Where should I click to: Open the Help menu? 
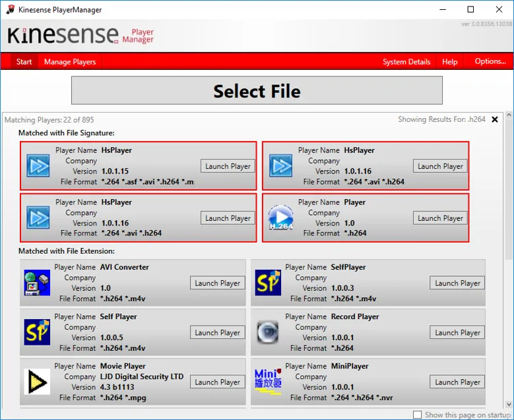pyautogui.click(x=450, y=61)
